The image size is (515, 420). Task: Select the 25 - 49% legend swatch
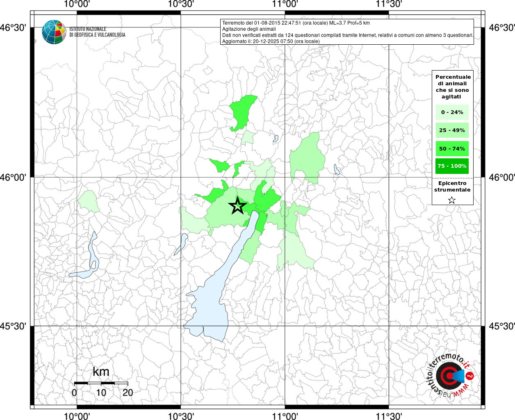452,130
